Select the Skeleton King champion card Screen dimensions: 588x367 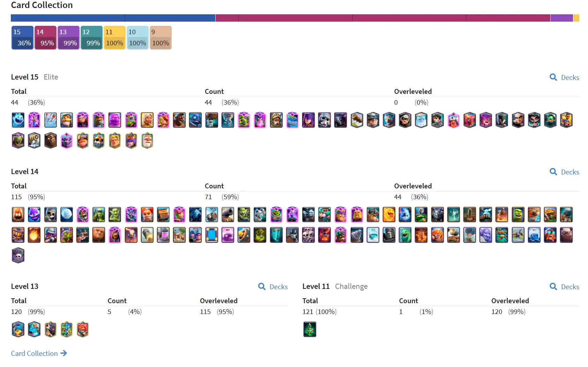point(99,141)
